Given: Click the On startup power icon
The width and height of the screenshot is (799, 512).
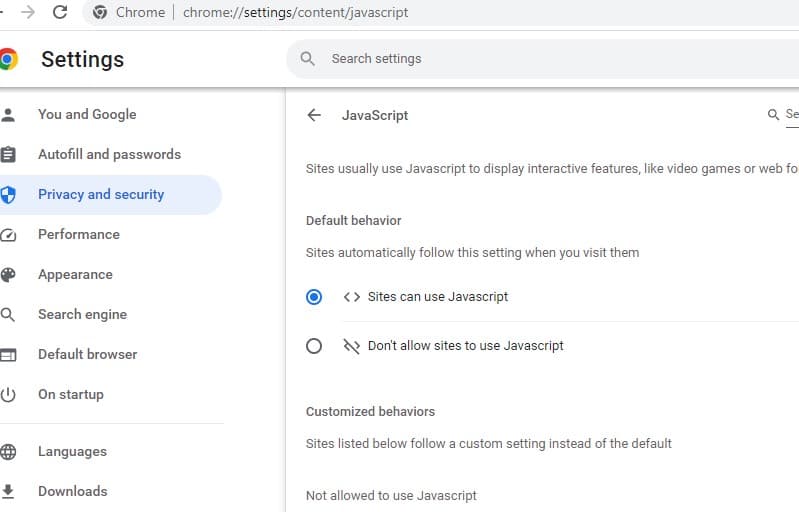Looking at the screenshot, I should point(9,395).
